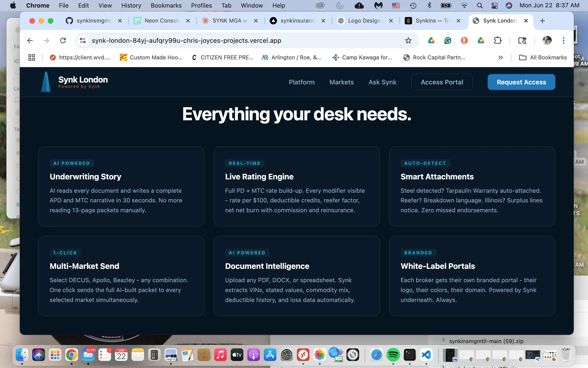
Task: Click the Access Portal button
Action: tap(442, 82)
